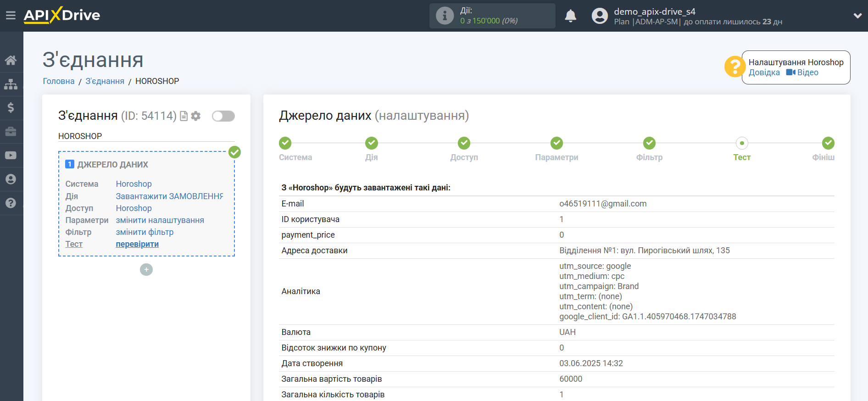The image size is (868, 401).
Task: Click the 60000 total cost value
Action: click(571, 379)
